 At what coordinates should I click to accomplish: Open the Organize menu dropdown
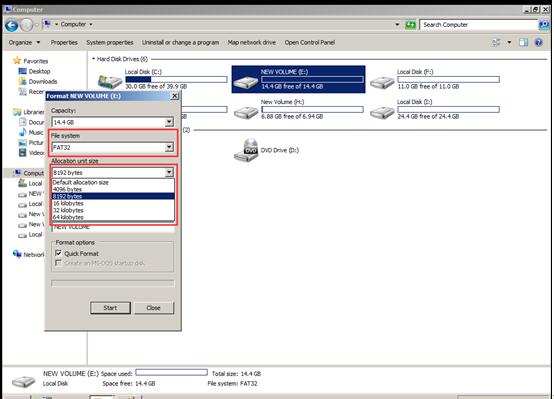pos(24,43)
